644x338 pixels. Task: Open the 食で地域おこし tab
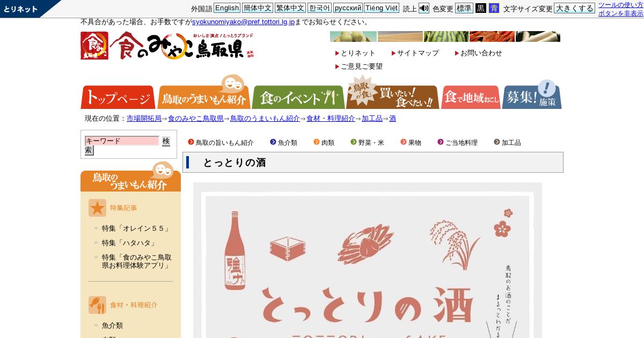point(471,98)
